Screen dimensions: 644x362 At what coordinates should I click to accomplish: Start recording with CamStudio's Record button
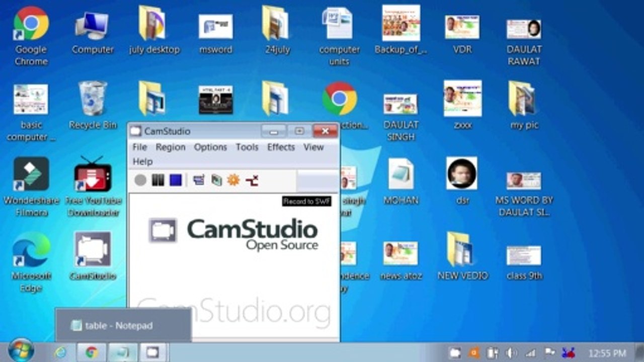click(x=140, y=180)
